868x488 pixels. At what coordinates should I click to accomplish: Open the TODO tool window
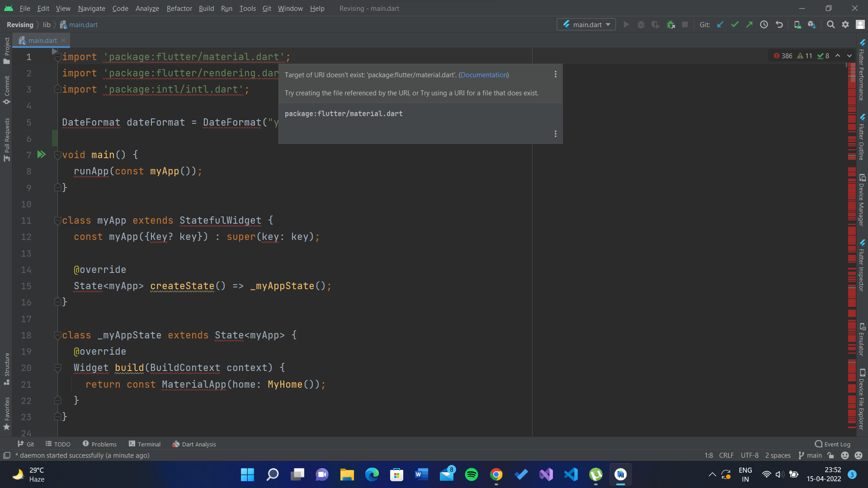(58, 444)
